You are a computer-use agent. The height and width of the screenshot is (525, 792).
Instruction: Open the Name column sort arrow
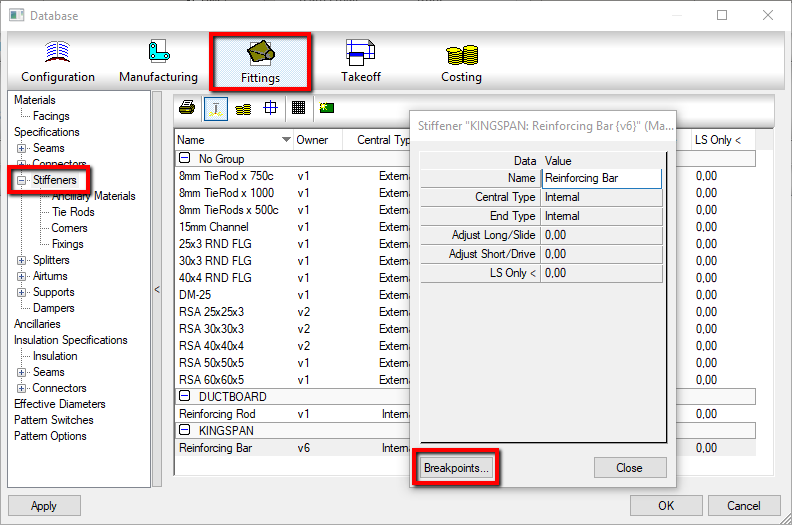point(286,139)
